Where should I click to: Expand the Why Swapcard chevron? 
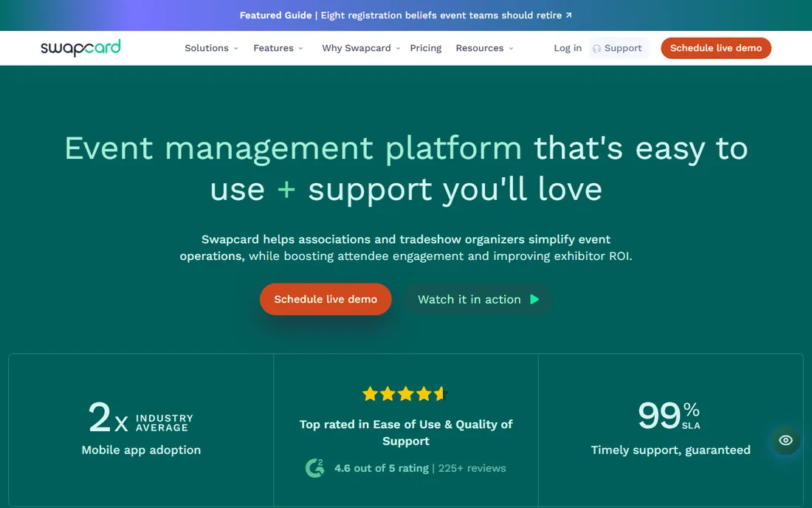398,49
